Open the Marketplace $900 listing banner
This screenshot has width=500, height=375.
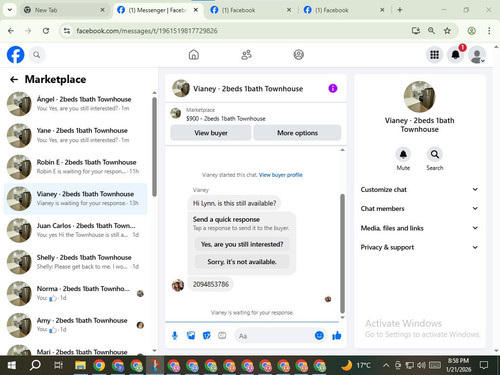coord(256,114)
